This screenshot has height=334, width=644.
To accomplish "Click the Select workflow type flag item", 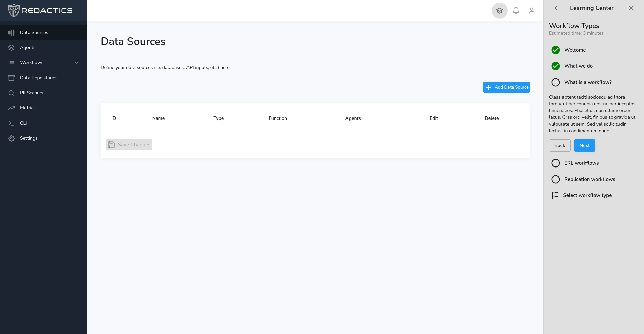I will click(x=587, y=195).
